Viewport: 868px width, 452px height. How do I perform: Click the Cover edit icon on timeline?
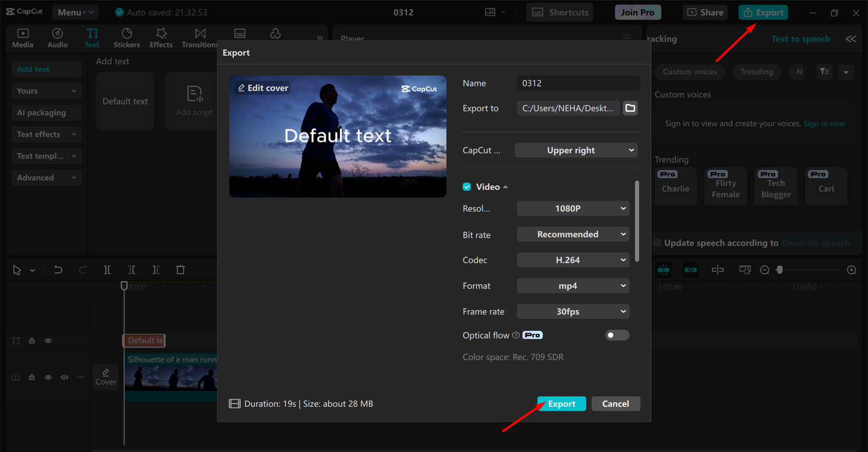(106, 377)
